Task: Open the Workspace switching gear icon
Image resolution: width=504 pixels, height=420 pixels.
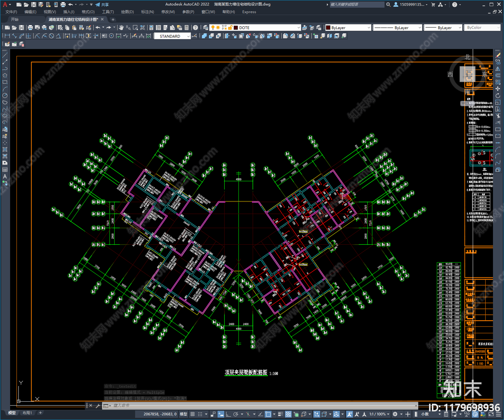Action: click(395, 414)
